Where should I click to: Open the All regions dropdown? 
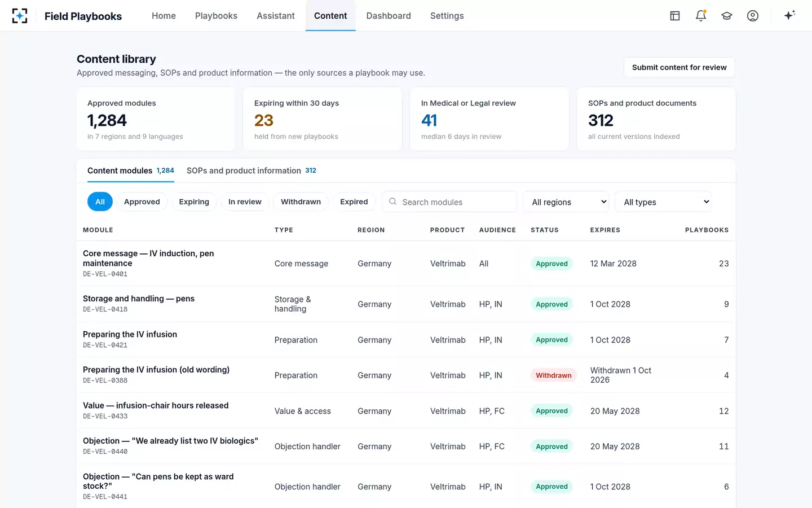566,202
